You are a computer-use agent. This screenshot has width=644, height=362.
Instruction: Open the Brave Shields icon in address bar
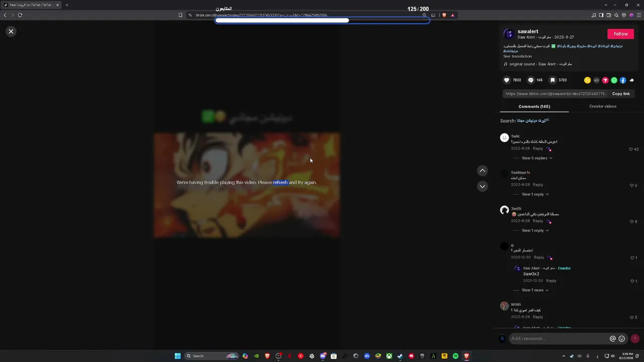point(444,15)
